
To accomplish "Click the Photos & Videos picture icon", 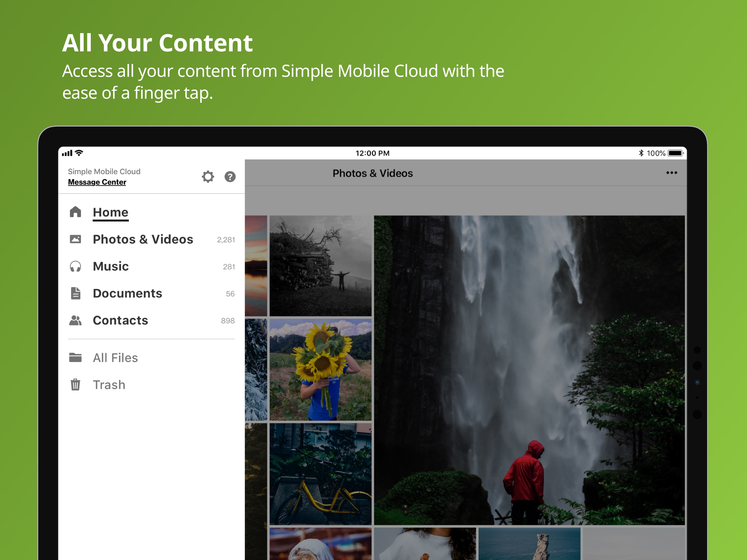I will point(75,239).
